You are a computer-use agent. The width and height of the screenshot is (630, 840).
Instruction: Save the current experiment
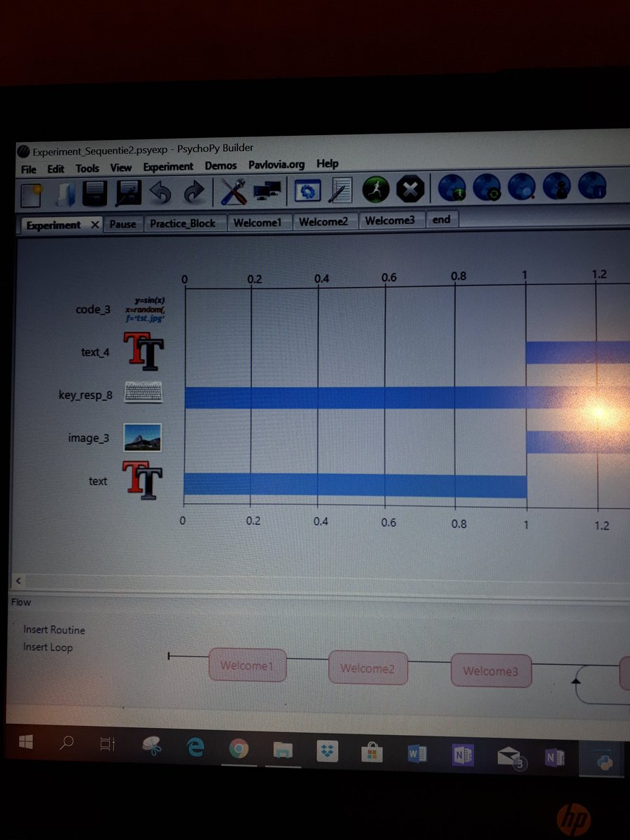(95, 192)
